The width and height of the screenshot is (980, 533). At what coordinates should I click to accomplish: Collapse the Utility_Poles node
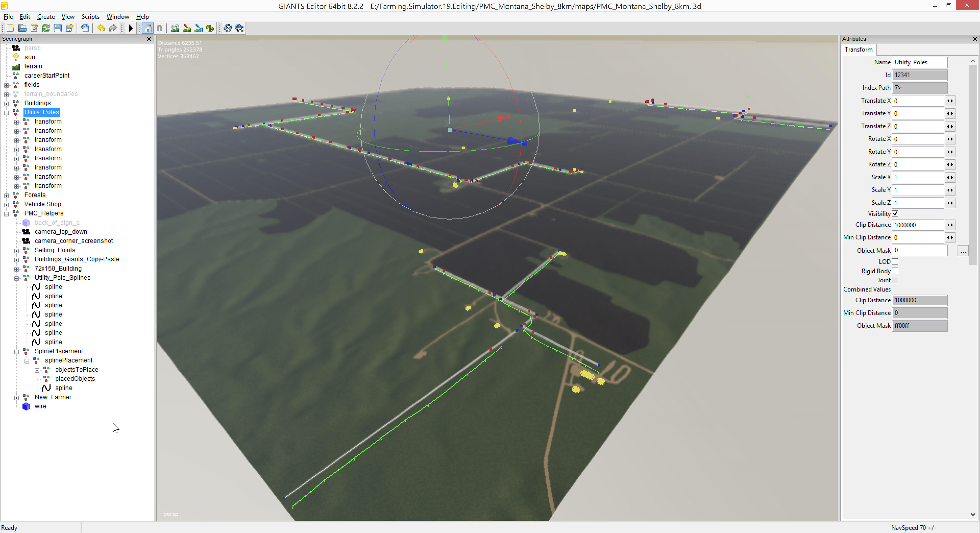(6, 113)
